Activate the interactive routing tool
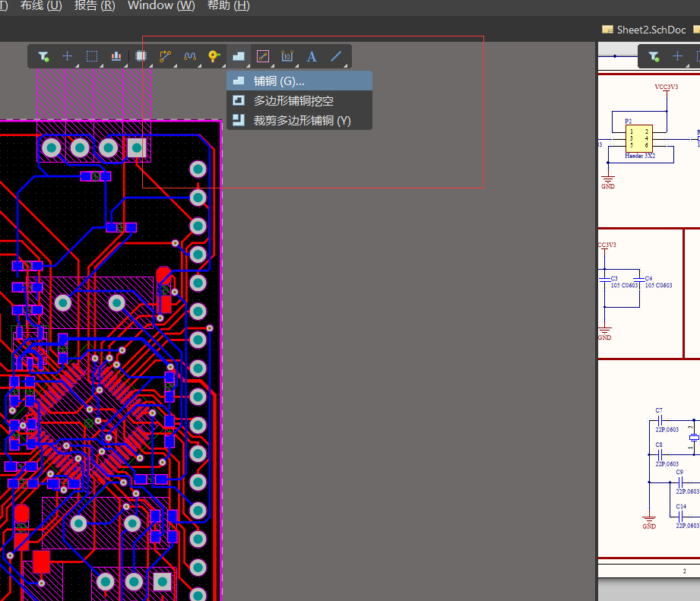 coord(165,56)
